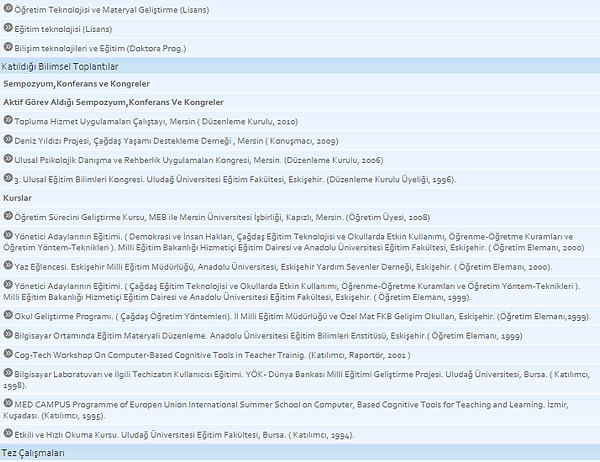The image size is (600, 462).
Task: Click Okul Geliştirme Programı entry text
Action: click(x=303, y=317)
